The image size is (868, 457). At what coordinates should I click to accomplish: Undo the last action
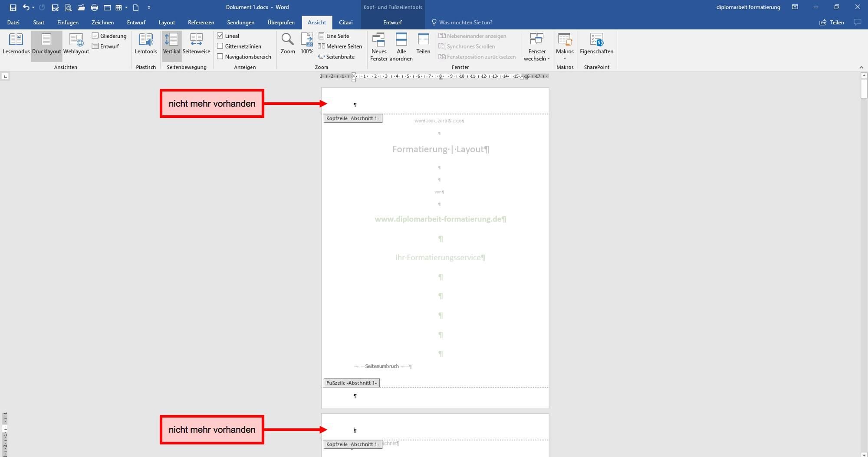(26, 7)
